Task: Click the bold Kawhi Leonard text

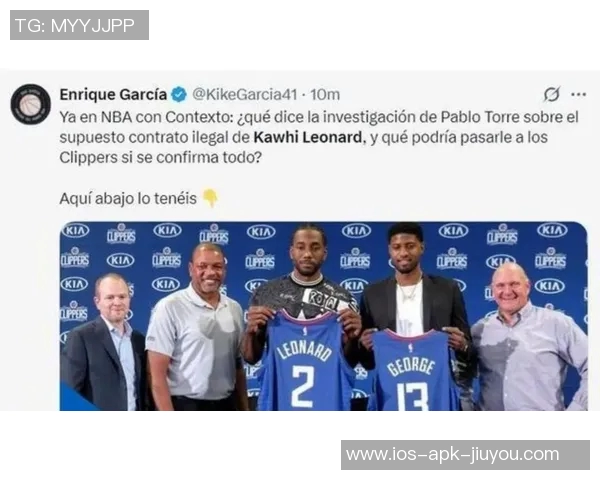Action: (308, 137)
